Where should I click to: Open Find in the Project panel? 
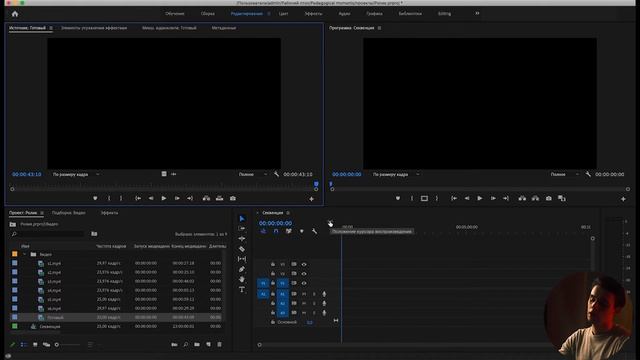pos(186,344)
